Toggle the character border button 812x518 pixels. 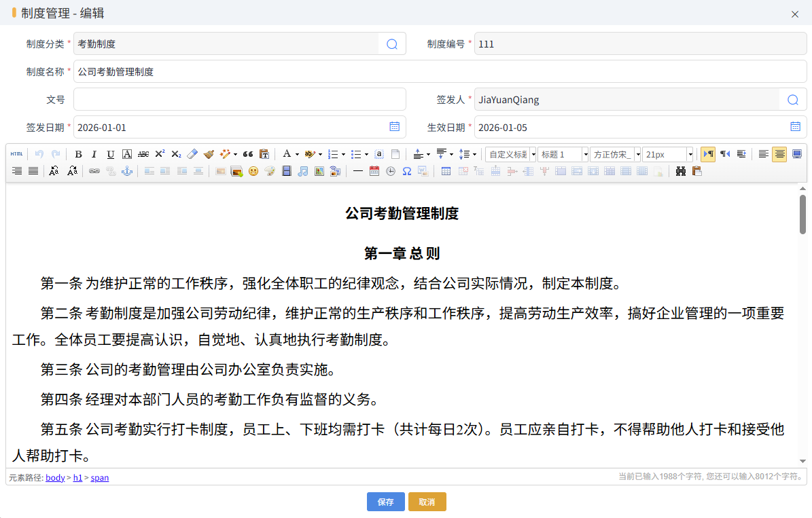(x=127, y=154)
